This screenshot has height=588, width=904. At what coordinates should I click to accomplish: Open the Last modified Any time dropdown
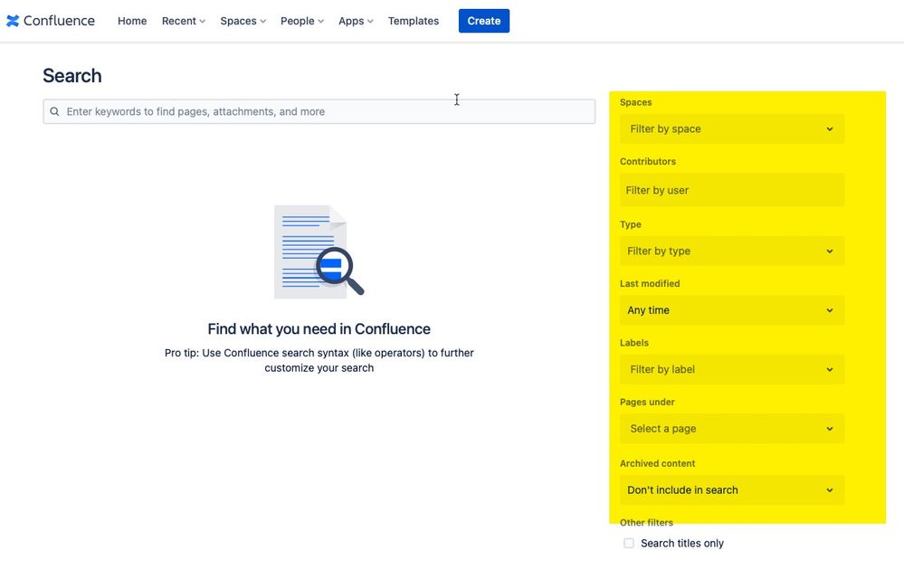(732, 310)
